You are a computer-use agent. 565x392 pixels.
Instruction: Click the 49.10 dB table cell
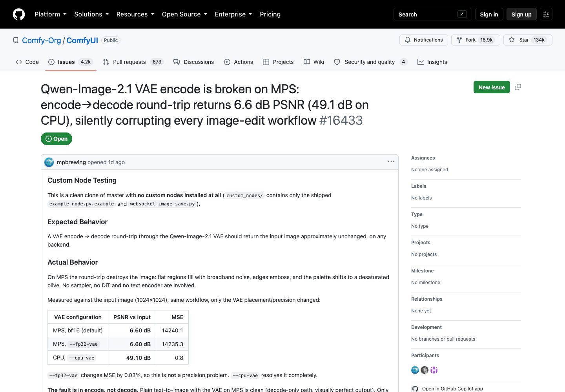tap(132, 358)
